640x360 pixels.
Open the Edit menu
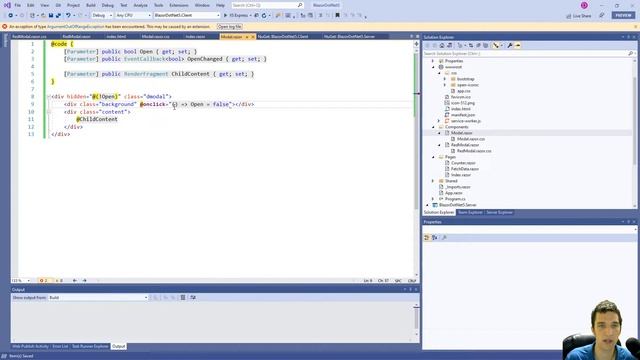click(x=31, y=5)
